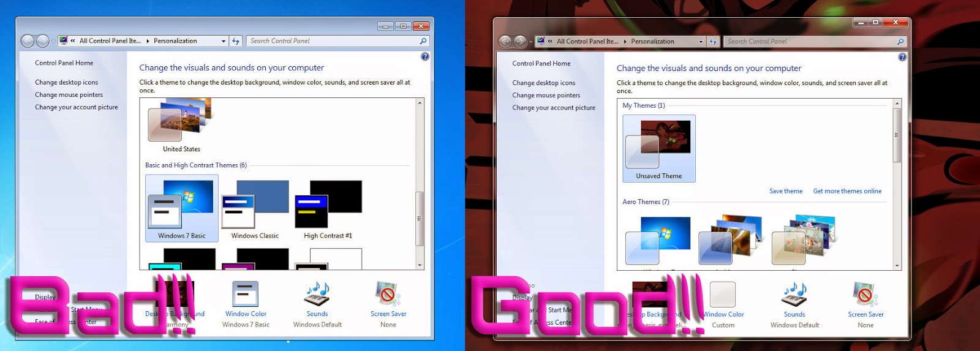Image resolution: width=980 pixels, height=351 pixels.
Task: Click All Control Panel Items breadcrumb, right window
Action: (x=587, y=42)
